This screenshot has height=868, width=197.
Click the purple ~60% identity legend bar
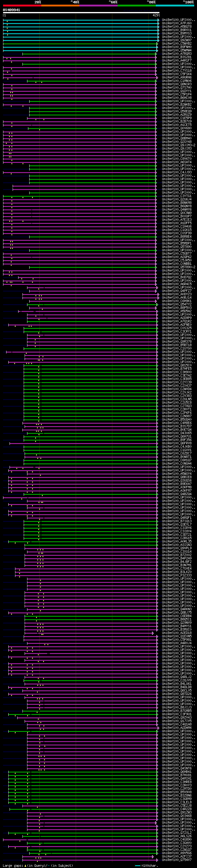pyautogui.click(x=99, y=6)
